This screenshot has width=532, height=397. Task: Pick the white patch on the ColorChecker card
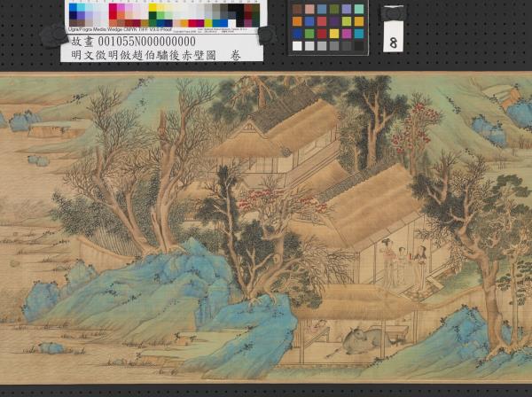coord(298,46)
